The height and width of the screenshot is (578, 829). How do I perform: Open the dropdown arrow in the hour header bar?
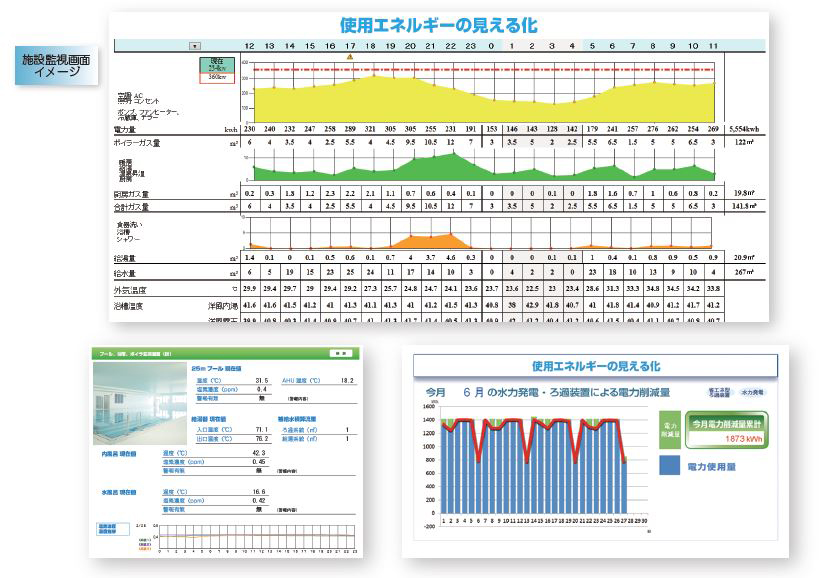(195, 46)
